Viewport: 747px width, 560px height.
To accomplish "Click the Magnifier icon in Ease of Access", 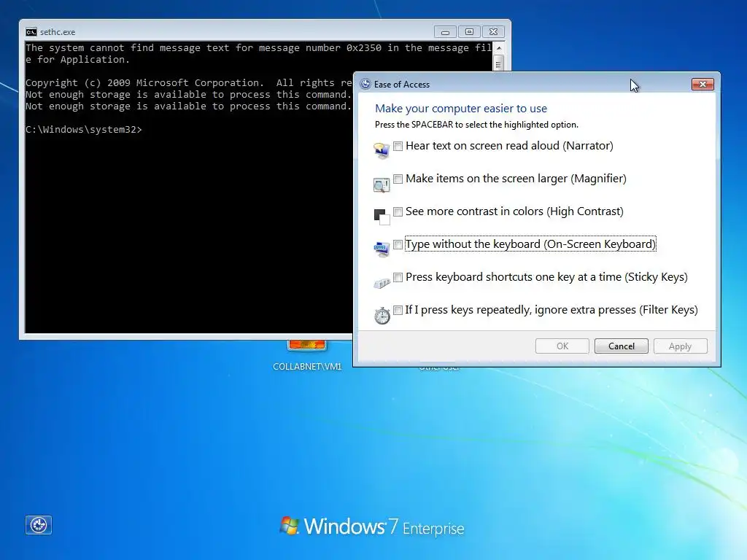I will pos(382,184).
